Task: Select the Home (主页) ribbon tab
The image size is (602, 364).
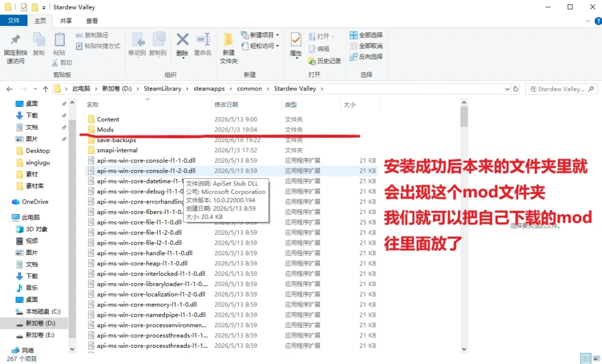Action: point(40,21)
